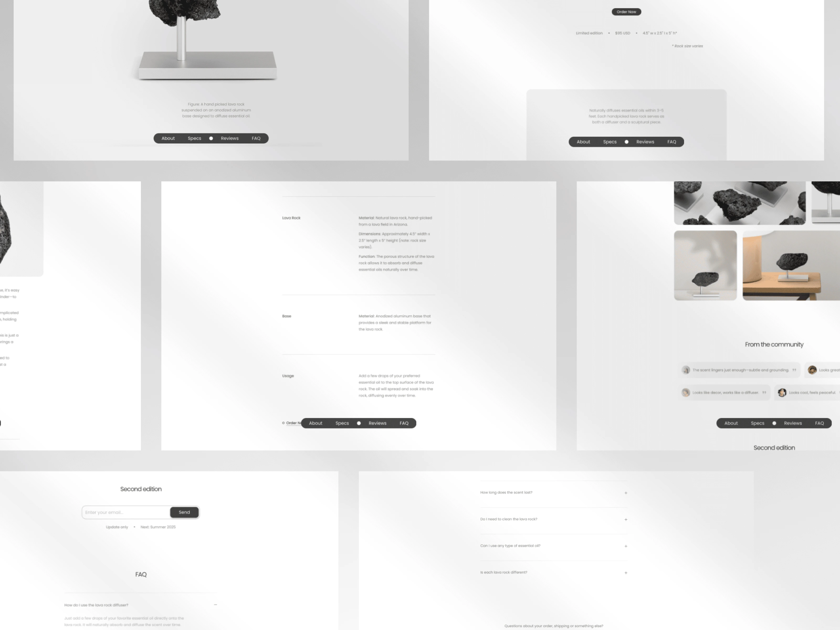Click the 'Send' button for email signup
840x630 pixels.
[184, 512]
